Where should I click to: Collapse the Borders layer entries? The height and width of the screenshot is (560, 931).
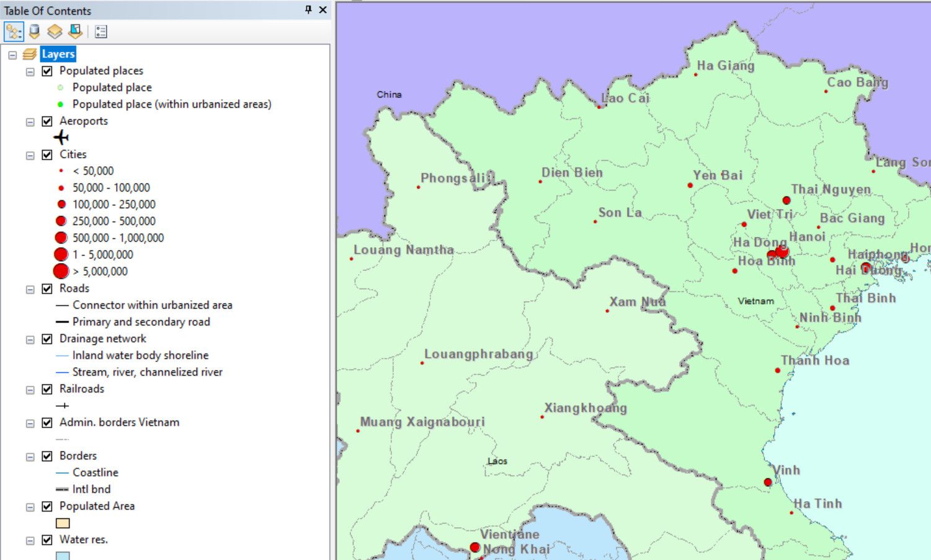(x=30, y=456)
